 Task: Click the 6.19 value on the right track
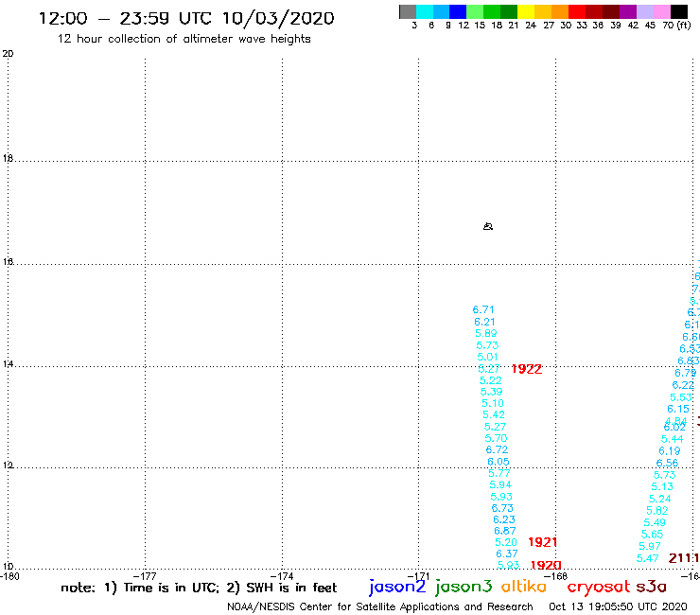(670, 451)
